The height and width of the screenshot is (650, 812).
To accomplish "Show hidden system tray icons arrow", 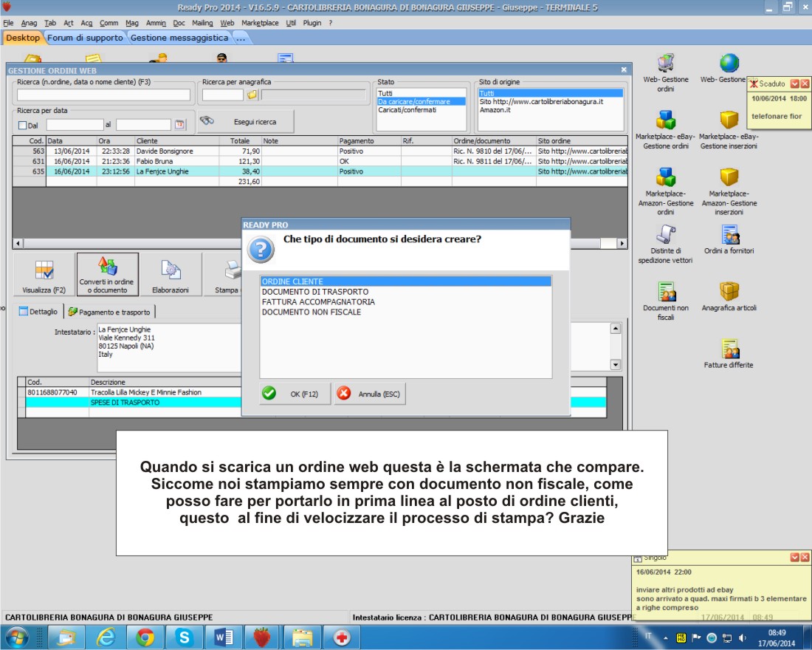I will coord(665,638).
